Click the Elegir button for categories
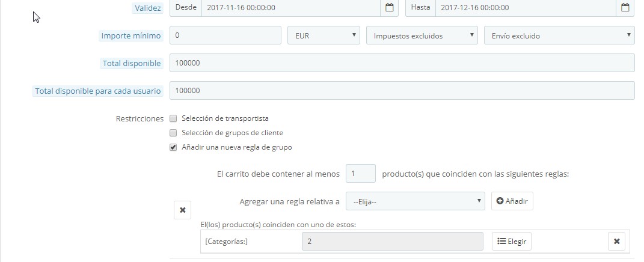 pos(512,242)
